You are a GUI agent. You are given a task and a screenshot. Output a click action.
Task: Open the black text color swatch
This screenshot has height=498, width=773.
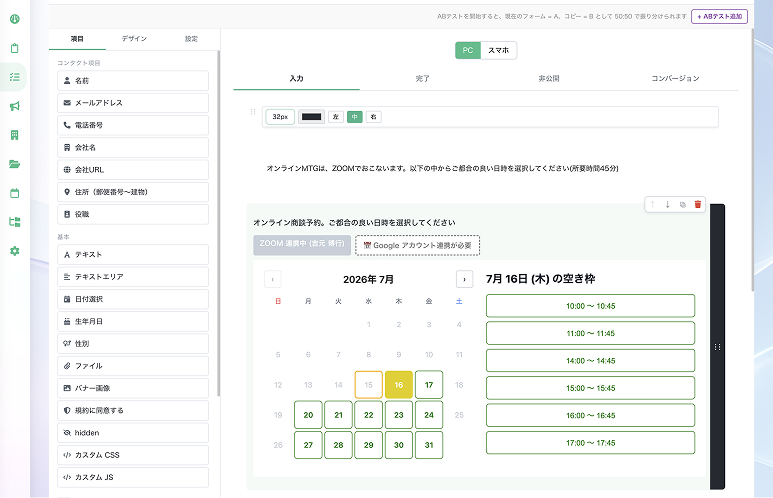click(x=312, y=117)
